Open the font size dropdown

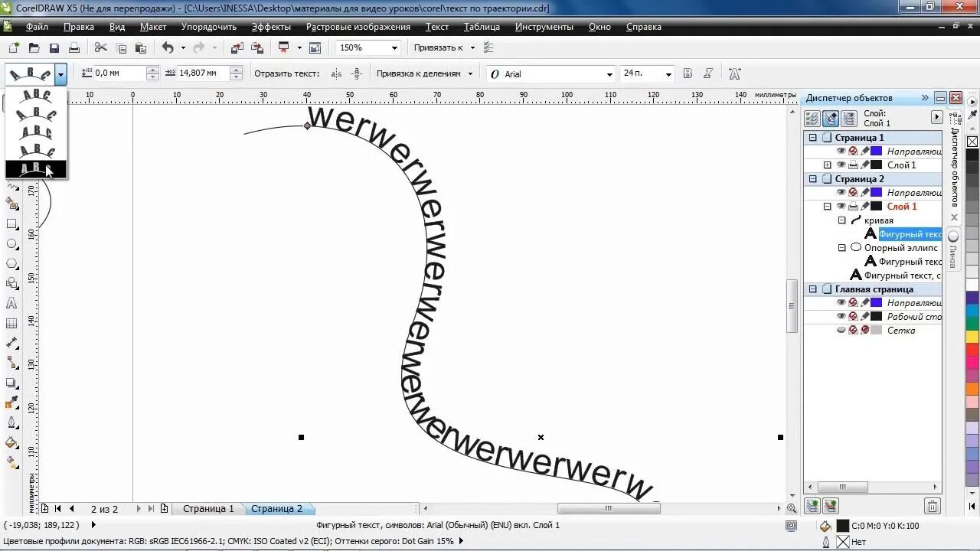click(668, 74)
